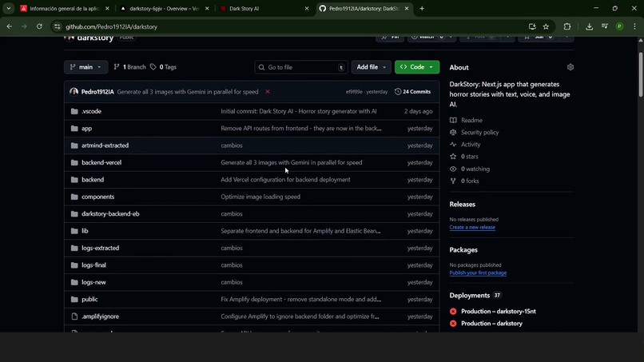Open the Packages heading link
The image size is (644, 362).
coord(463,250)
